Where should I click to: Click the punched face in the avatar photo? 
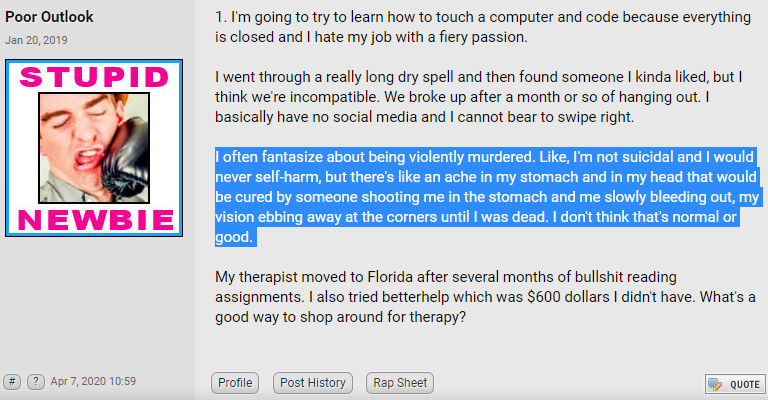73,142
